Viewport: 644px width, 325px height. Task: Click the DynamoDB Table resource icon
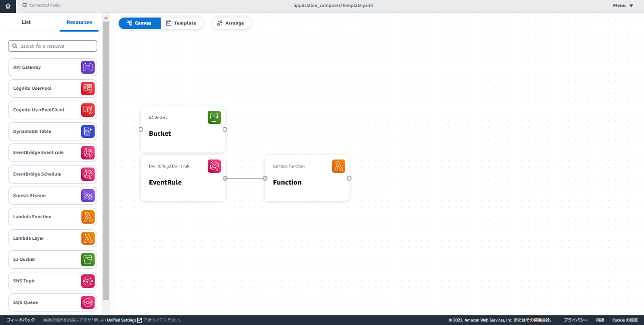coord(88,131)
